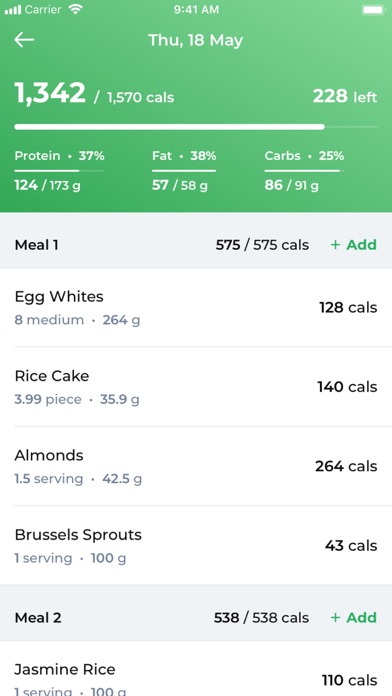Tap the Fat 38% macro indicator

click(x=184, y=170)
